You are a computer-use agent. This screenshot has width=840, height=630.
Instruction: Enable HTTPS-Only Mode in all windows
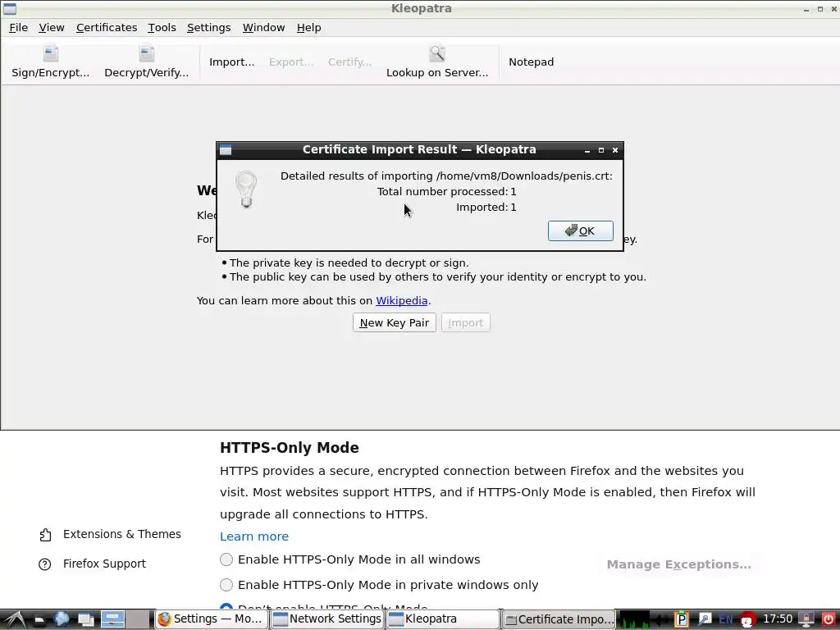[226, 559]
